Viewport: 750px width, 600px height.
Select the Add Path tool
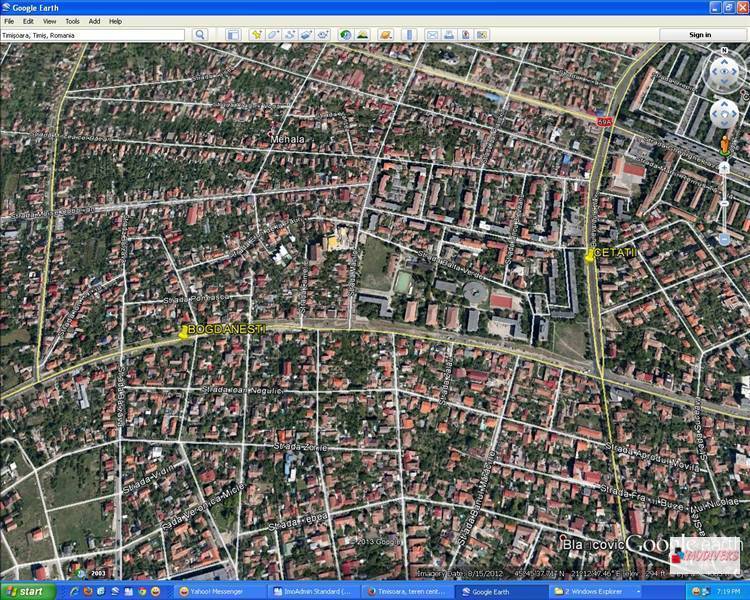[290, 35]
